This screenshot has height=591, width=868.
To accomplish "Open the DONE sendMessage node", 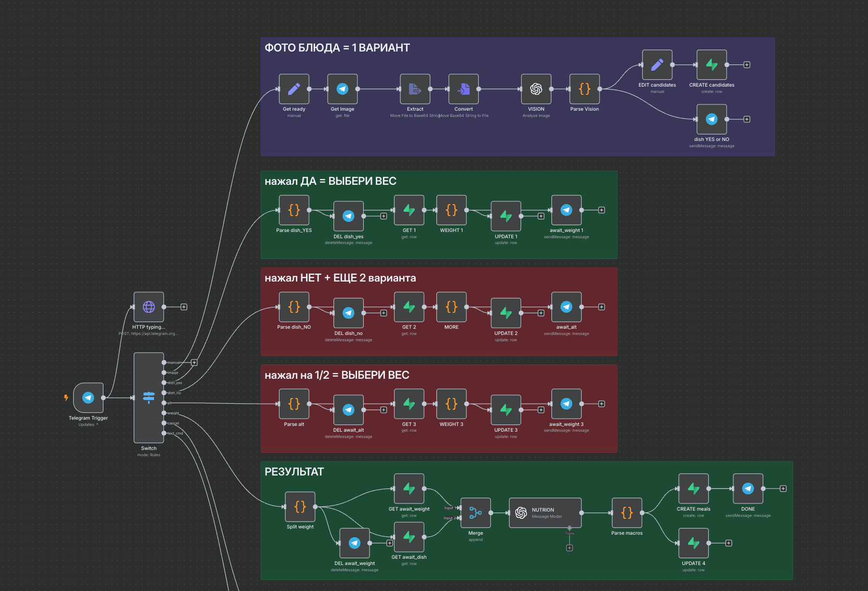I will [748, 488].
